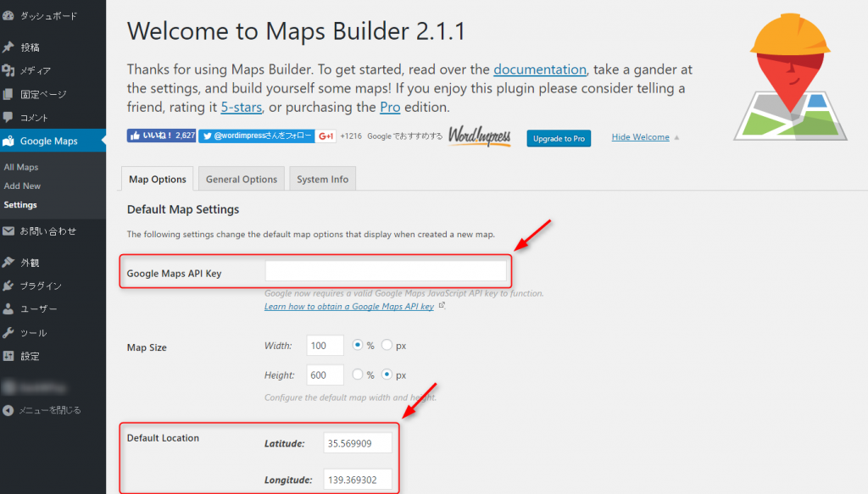Click the 投稿 pin icon in sidebar
Viewport: 868px width, 494px height.
[8, 47]
